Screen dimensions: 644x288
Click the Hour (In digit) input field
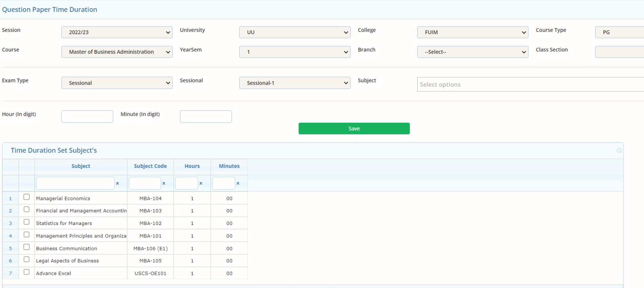click(x=87, y=117)
